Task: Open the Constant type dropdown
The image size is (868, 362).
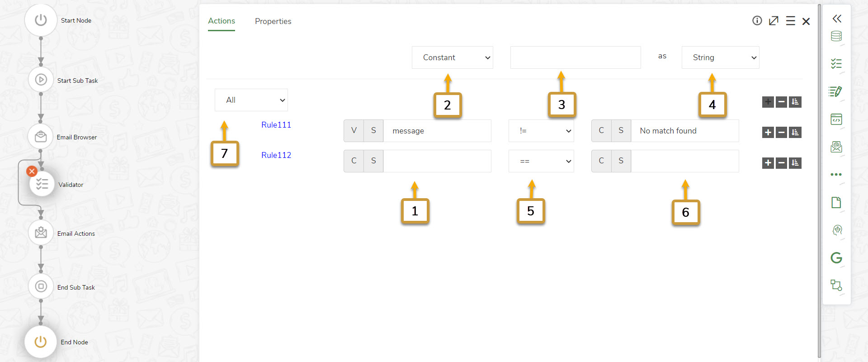Action: (x=452, y=57)
